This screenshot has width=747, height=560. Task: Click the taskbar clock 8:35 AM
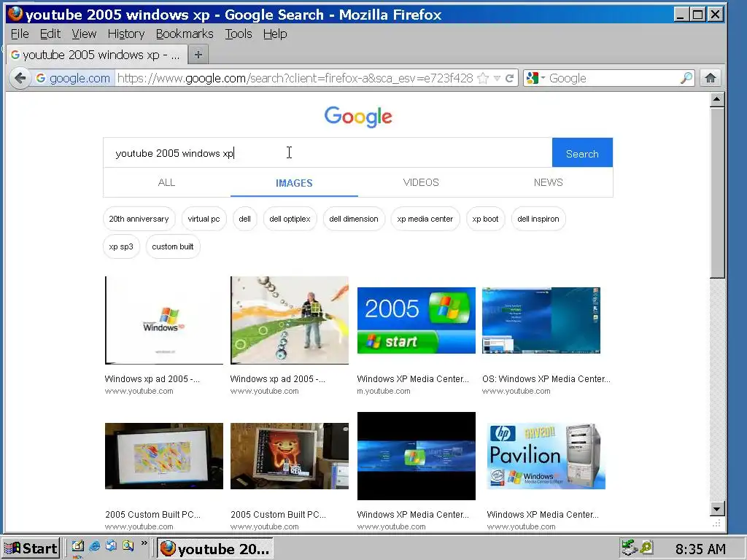[700, 549]
